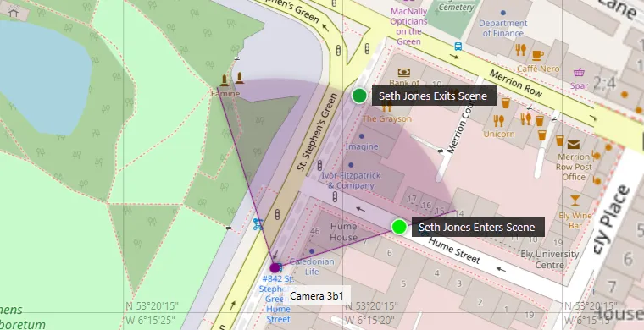
Task: Click the Merrion Row Post Office envelope icon
Action: pyautogui.click(x=574, y=145)
